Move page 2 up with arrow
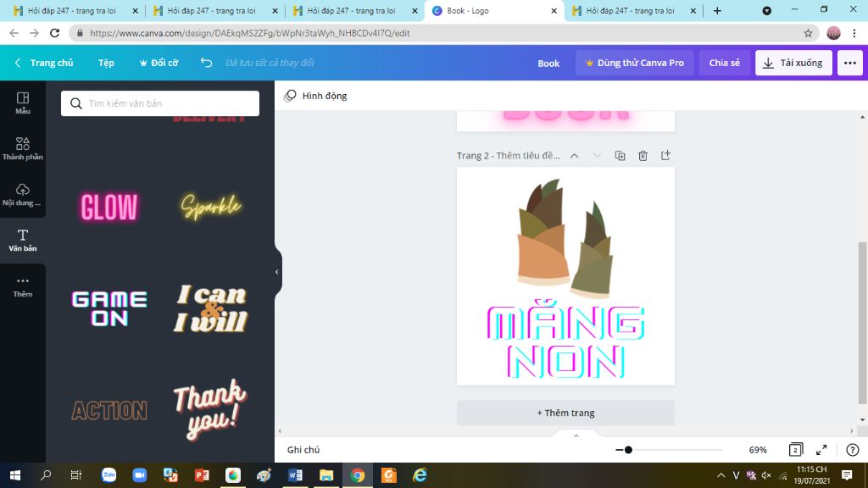The width and height of the screenshot is (868, 488). [575, 156]
